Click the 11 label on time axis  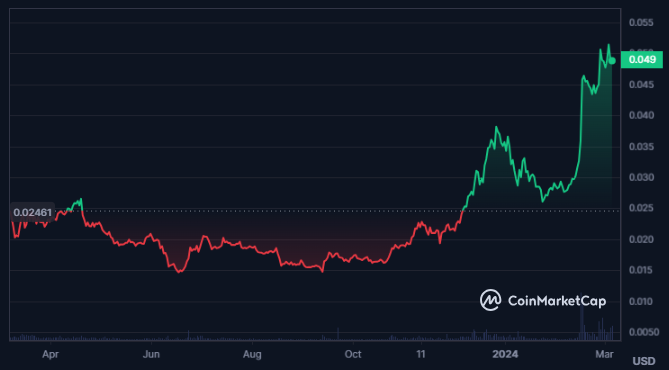click(x=421, y=354)
